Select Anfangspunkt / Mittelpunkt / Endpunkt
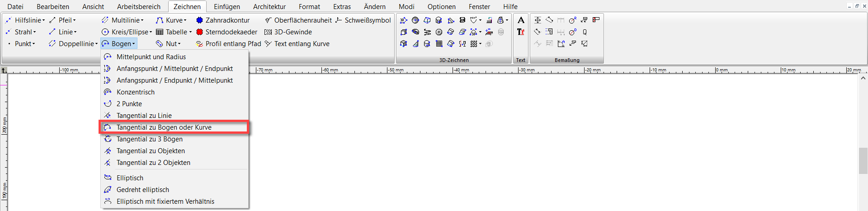Image resolution: width=868 pixels, height=211 pixels. [175, 69]
